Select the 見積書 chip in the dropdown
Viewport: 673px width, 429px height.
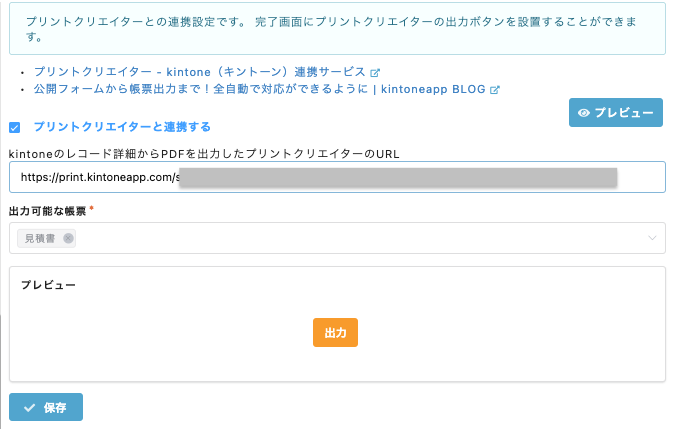click(x=40, y=239)
